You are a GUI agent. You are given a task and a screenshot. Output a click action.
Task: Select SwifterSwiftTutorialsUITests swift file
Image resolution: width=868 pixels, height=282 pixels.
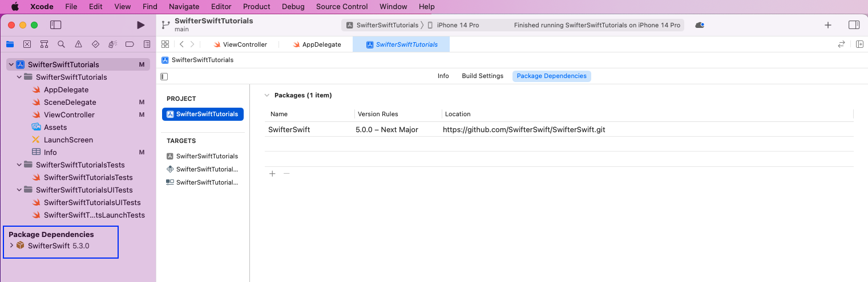click(x=92, y=203)
